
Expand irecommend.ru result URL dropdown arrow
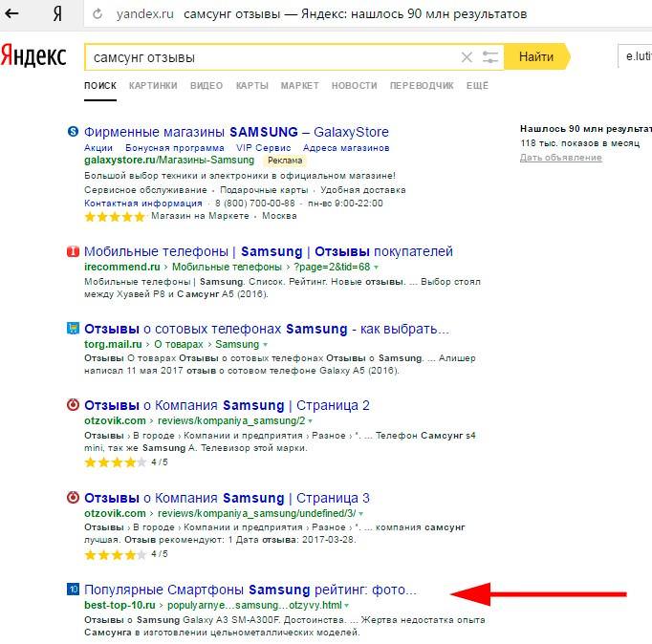click(376, 268)
